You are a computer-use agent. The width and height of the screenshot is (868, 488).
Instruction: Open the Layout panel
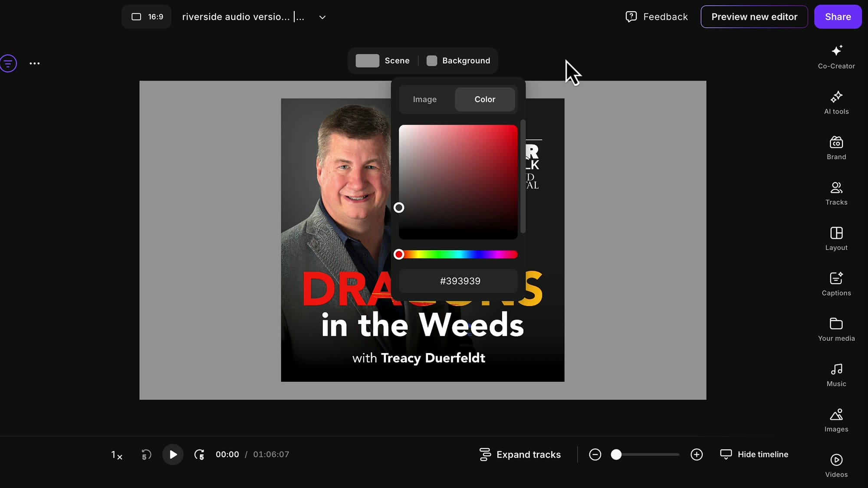(x=836, y=239)
